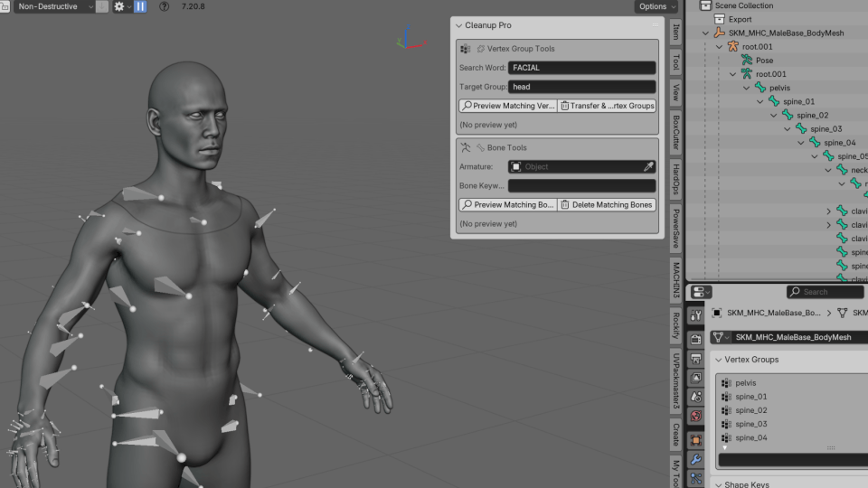Select the World properties tab icon
This screenshot has height=488, width=868.
tap(695, 417)
